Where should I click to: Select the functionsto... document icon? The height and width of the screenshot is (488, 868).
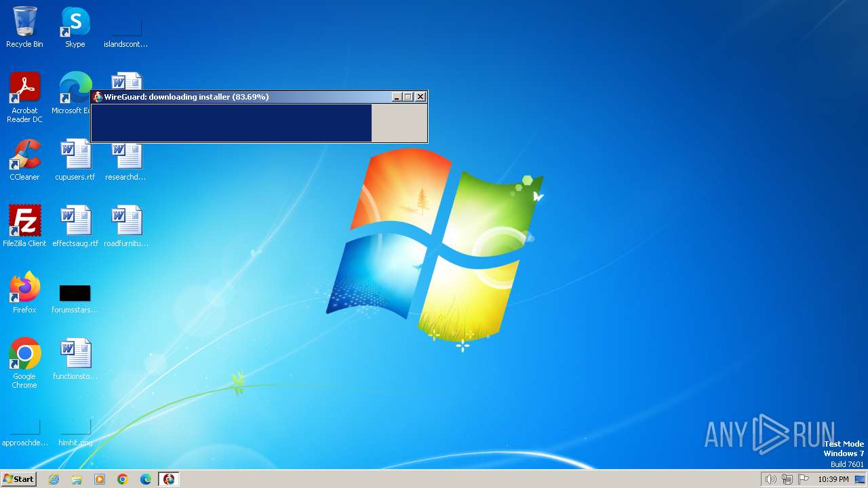[75, 359]
